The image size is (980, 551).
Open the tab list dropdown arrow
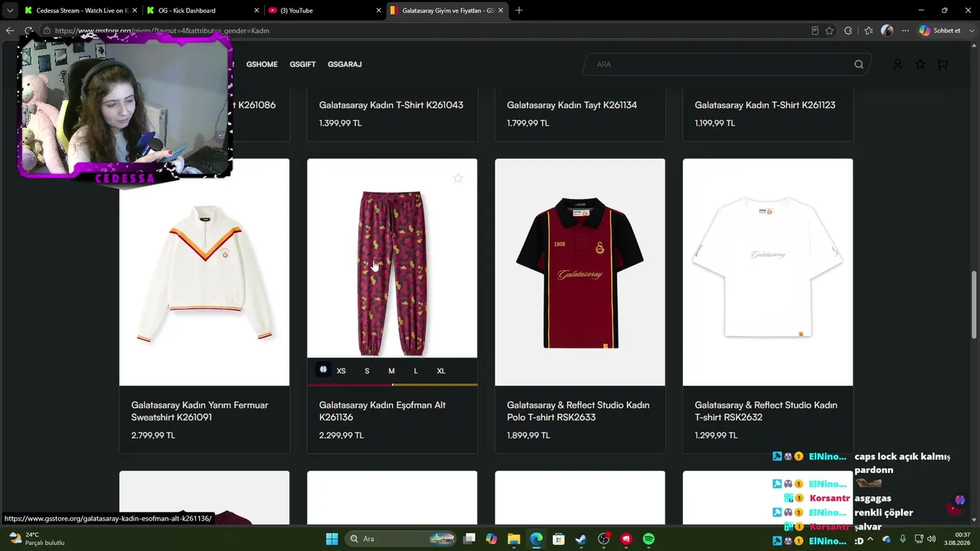[10, 10]
